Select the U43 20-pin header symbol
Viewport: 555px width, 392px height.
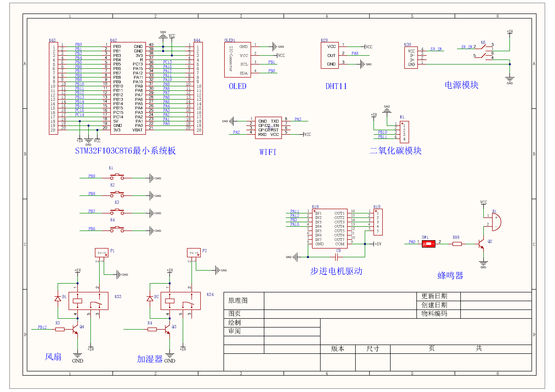click(x=53, y=88)
